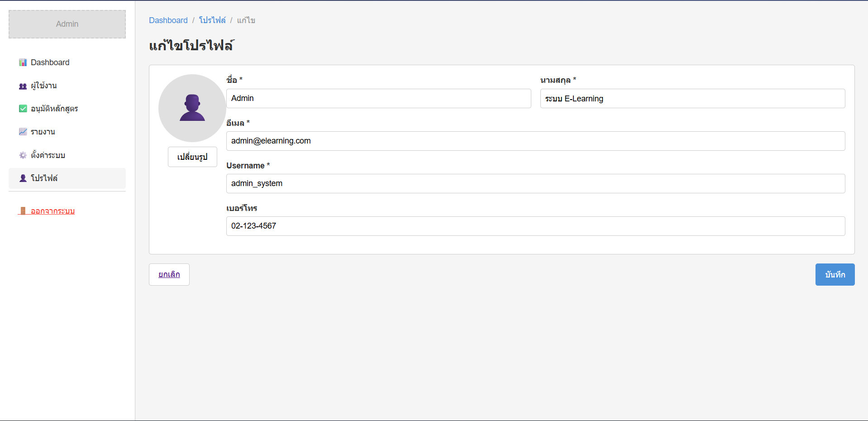868x421 pixels.
Task: Click the Dashboard bar chart icon
Action: click(23, 62)
